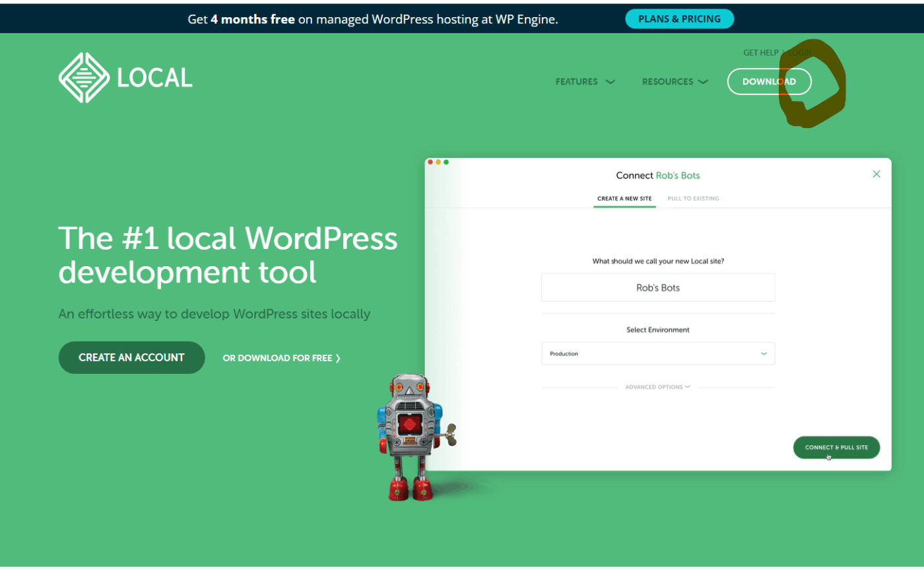Viewport: 924px width, 570px height.
Task: Click the 'Get 4 months free' banner text
Action: pyautogui.click(x=373, y=19)
